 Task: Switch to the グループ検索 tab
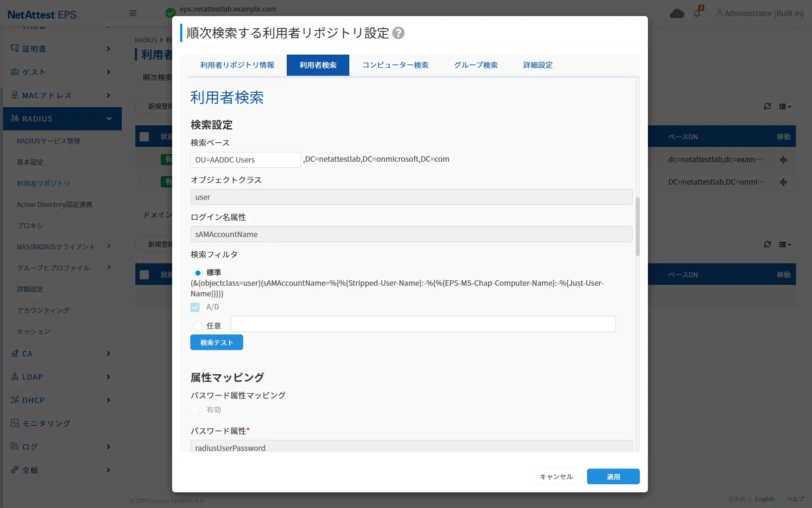[x=475, y=65]
